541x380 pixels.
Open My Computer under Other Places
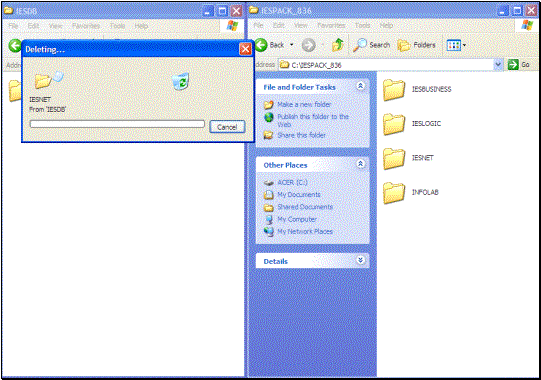297,219
